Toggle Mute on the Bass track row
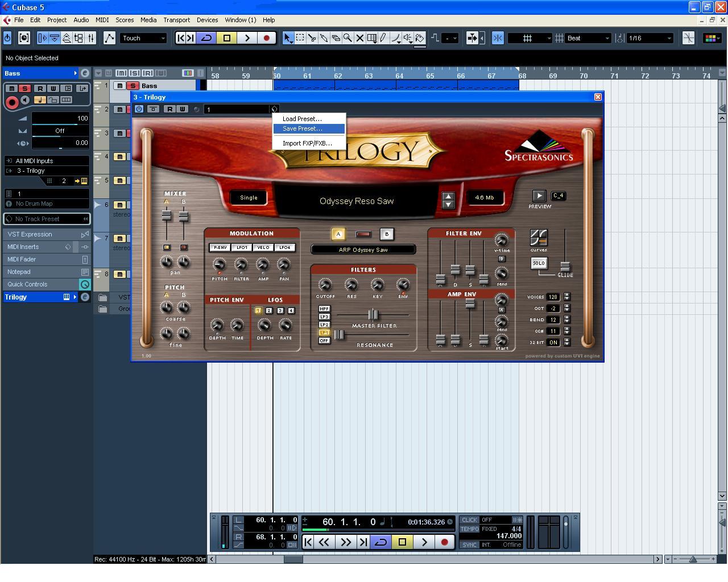The image size is (728, 582). 119,86
